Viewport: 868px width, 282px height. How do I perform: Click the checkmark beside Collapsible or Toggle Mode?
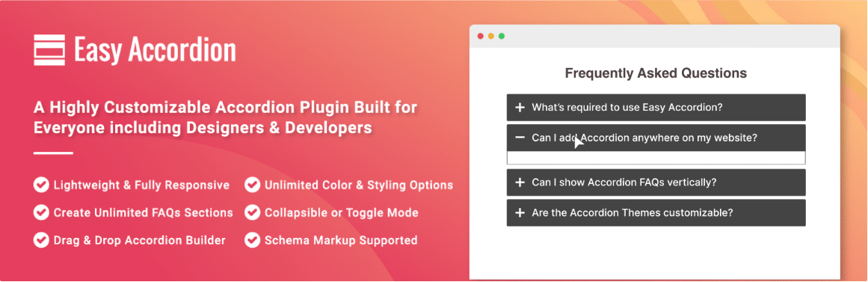point(253,212)
